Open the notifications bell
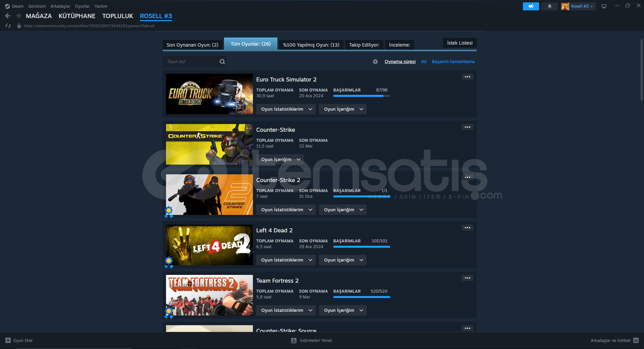Screen dimensions: 644x349 pos(550,6)
